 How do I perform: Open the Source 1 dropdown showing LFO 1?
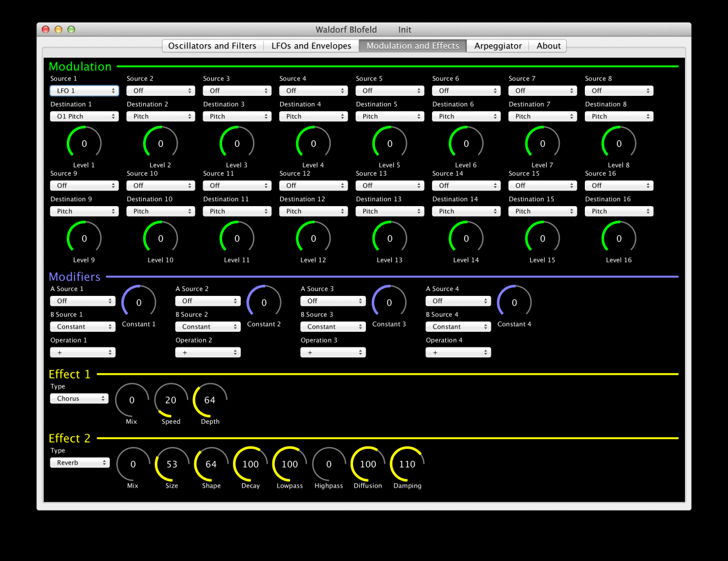pyautogui.click(x=84, y=91)
